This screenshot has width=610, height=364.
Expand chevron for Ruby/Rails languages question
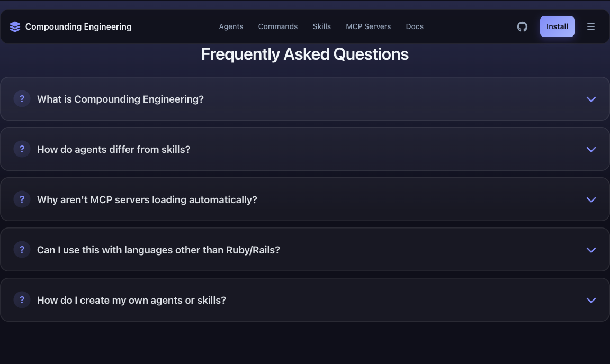tap(591, 250)
